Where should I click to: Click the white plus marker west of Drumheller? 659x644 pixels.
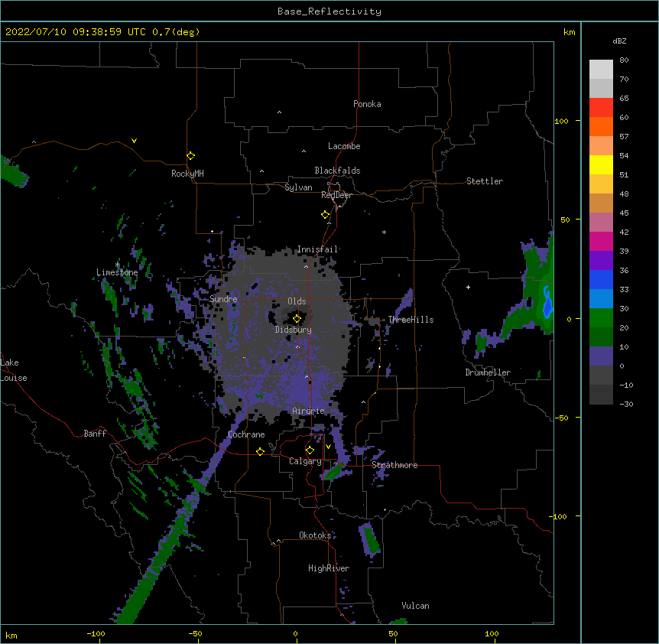[x=468, y=287]
